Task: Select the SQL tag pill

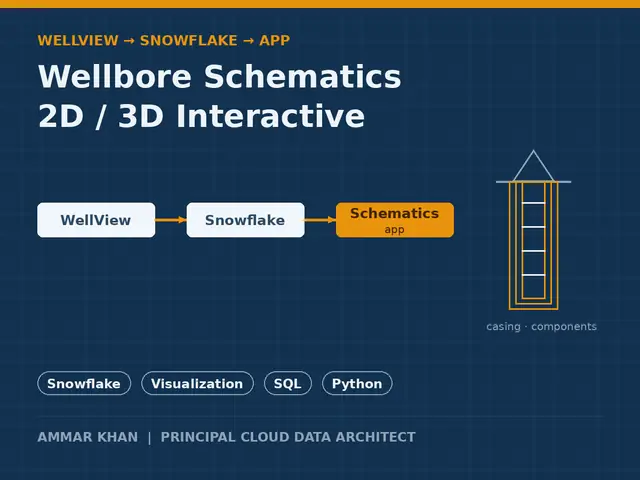Action: click(x=288, y=383)
